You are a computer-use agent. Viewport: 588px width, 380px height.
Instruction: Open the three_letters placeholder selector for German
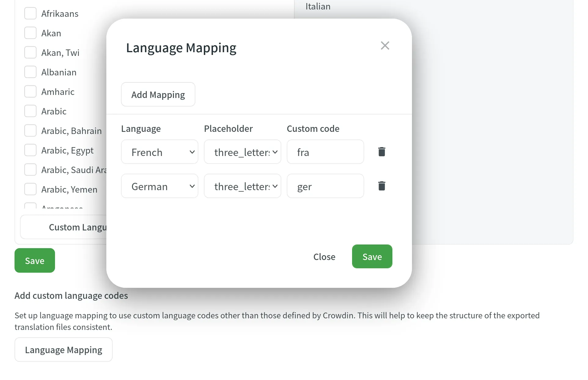pos(242,186)
